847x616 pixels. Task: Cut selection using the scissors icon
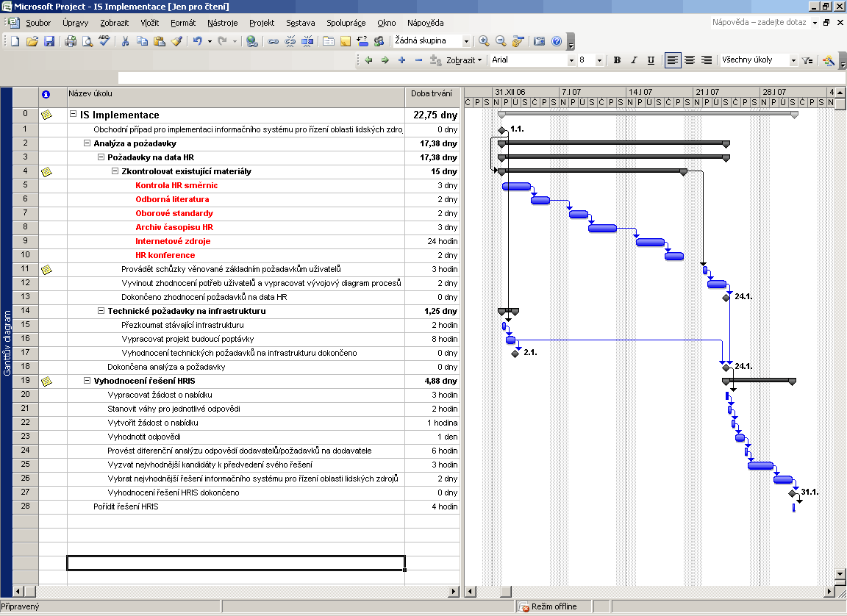point(125,41)
